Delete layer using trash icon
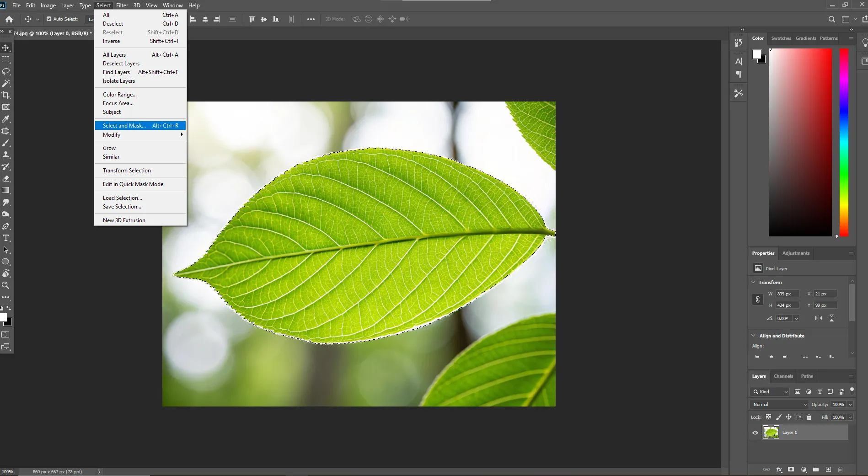This screenshot has height=476, width=868. coord(840,470)
